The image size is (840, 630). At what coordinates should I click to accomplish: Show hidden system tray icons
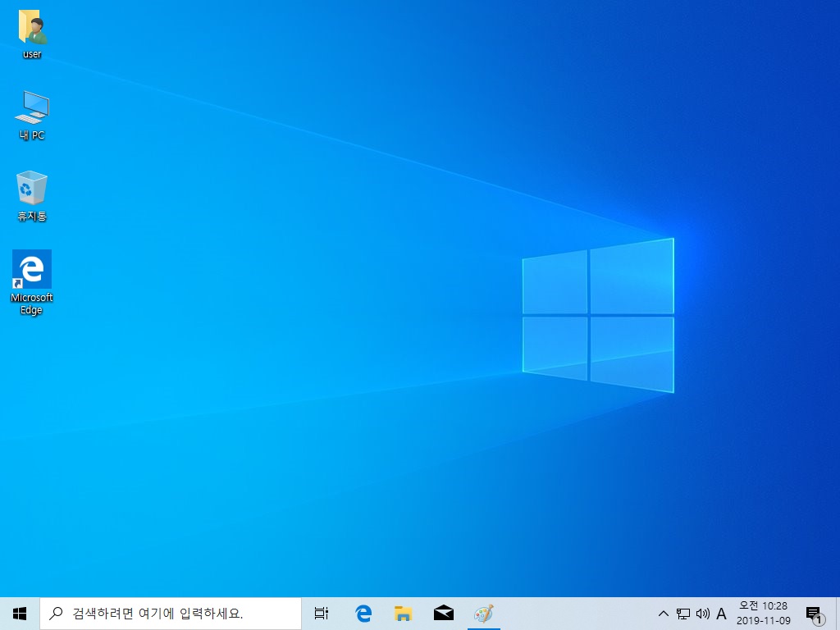click(x=663, y=614)
